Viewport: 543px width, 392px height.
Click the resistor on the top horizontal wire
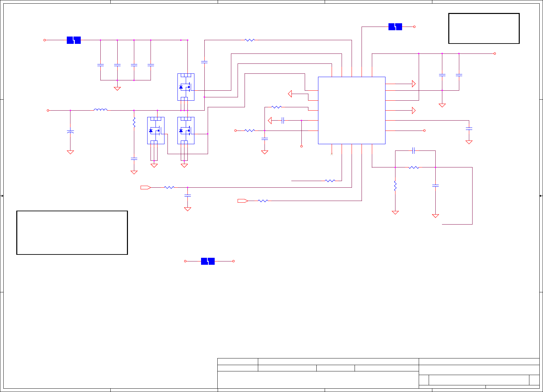pyautogui.click(x=250, y=40)
